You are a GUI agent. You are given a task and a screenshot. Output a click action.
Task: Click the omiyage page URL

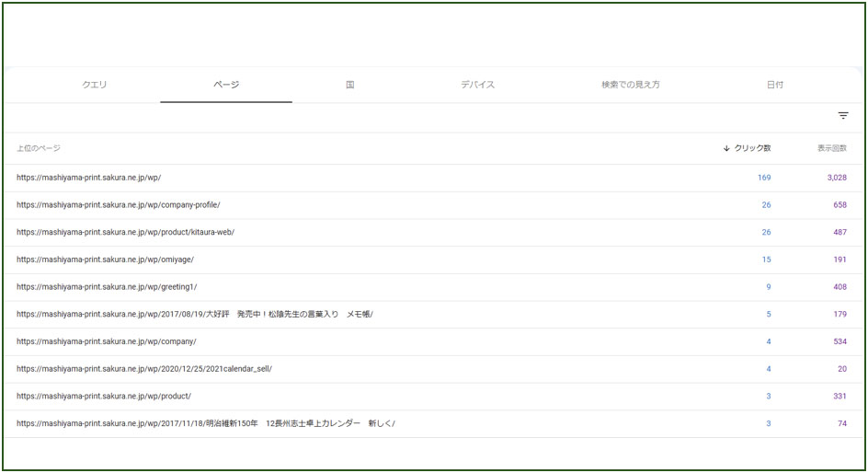105,260
